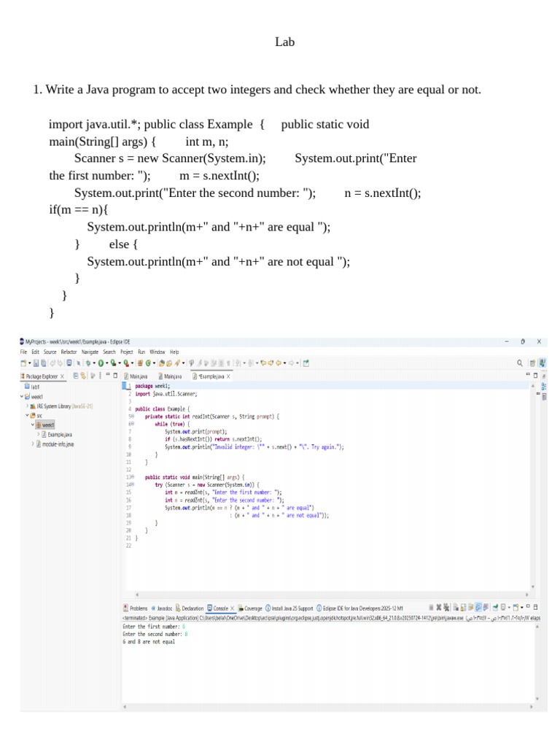Click the Back navigation arrow icon
Viewport: 560px width, 747px height.
pyautogui.click(x=279, y=363)
